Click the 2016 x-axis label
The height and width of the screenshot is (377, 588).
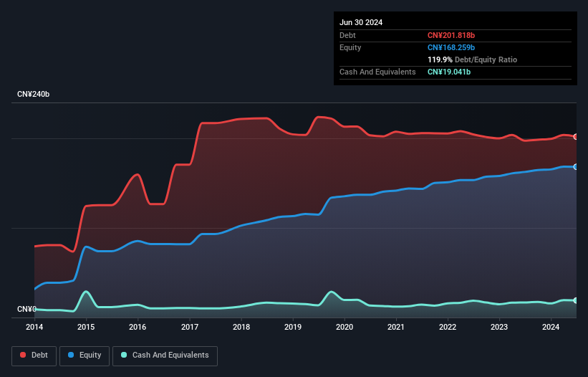click(138, 327)
